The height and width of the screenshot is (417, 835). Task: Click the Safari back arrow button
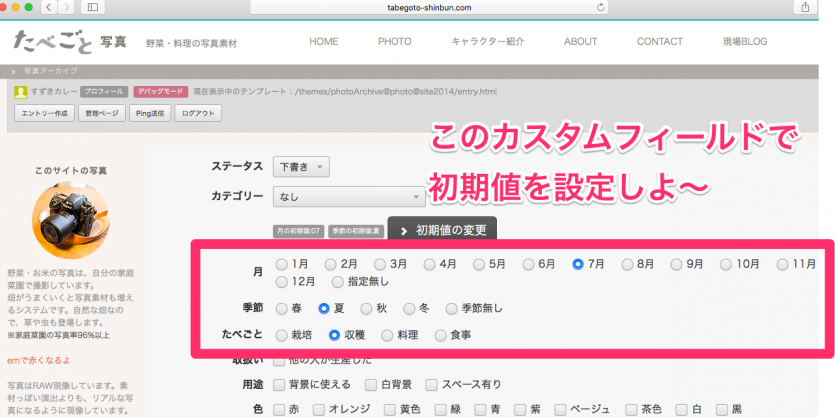[49, 7]
